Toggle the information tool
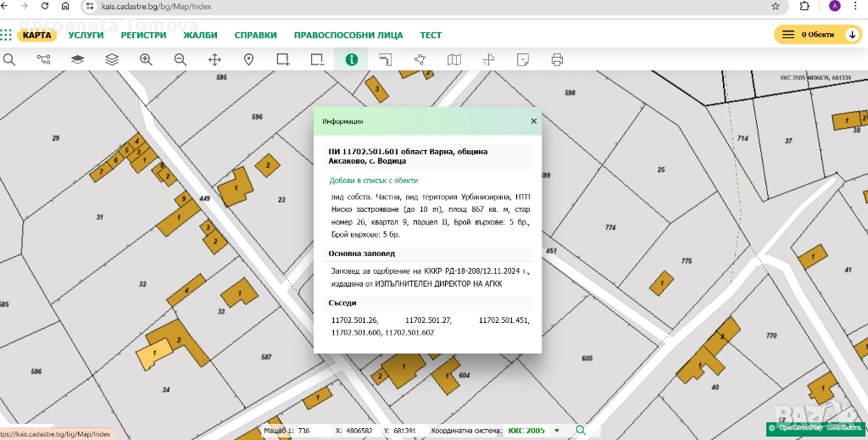Viewport: 868px width, 440px height. click(351, 59)
